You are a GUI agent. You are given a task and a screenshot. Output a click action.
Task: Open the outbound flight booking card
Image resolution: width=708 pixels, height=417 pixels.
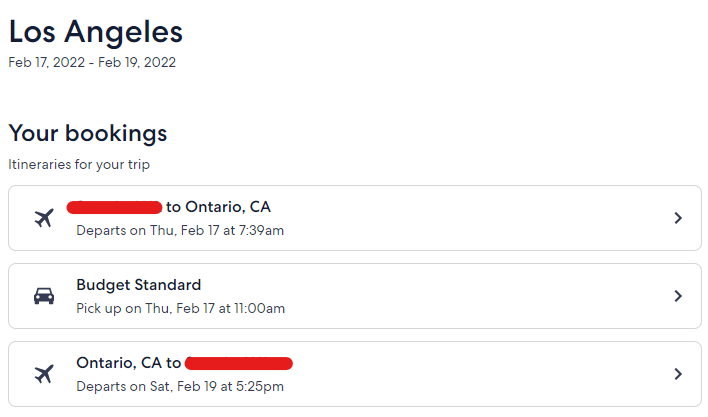(355, 218)
